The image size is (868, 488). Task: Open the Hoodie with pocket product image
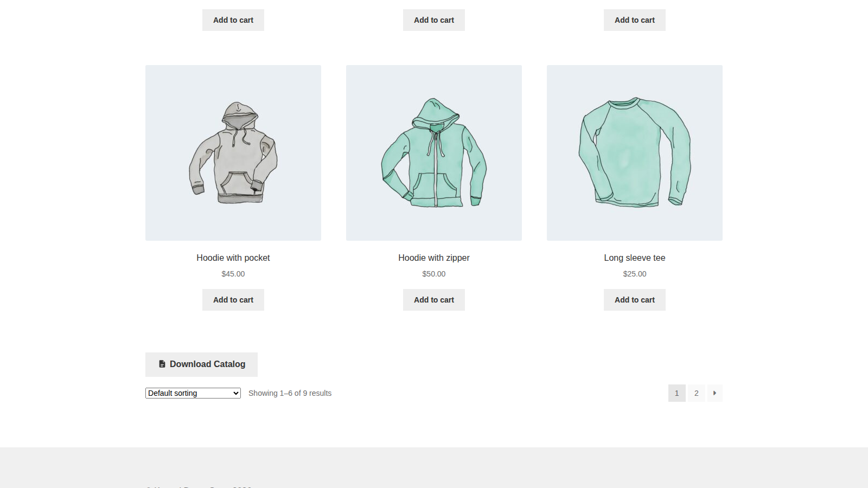coord(233,153)
